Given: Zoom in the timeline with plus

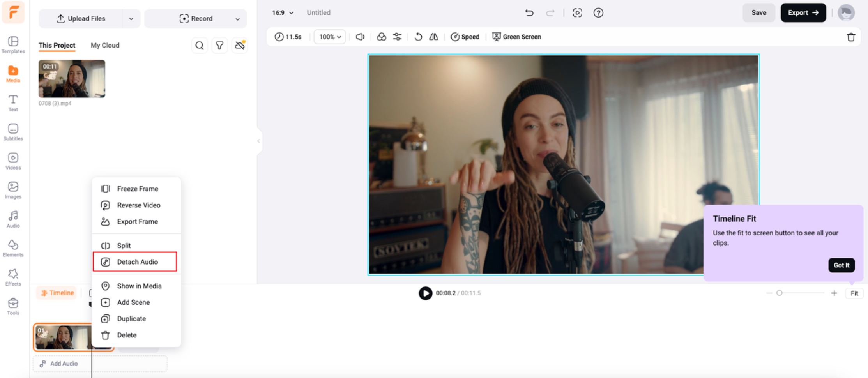Looking at the screenshot, I should pos(834,293).
